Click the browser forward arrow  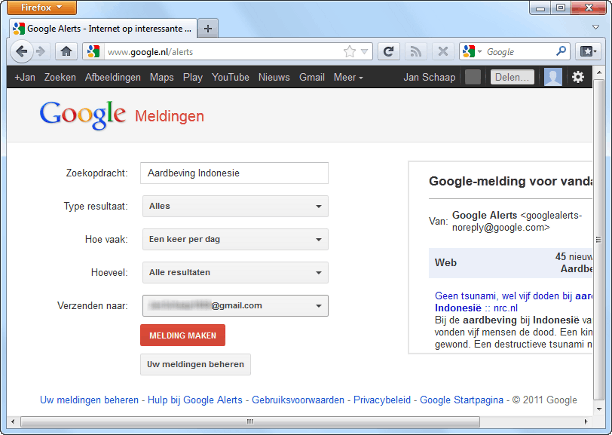41,51
